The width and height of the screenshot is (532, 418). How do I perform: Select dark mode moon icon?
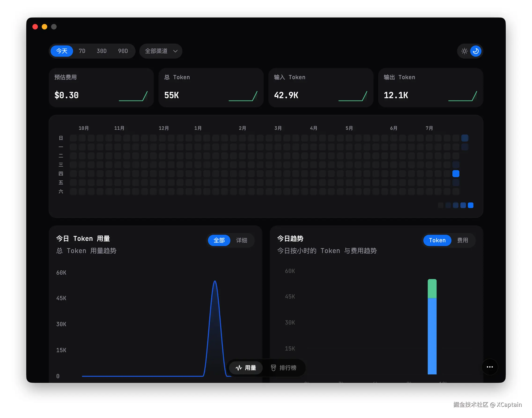click(x=476, y=51)
